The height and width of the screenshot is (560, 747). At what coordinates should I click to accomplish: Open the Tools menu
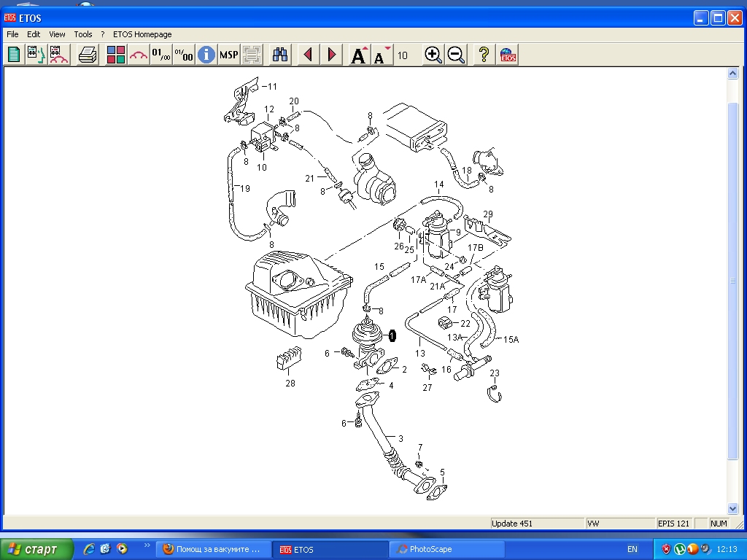83,34
